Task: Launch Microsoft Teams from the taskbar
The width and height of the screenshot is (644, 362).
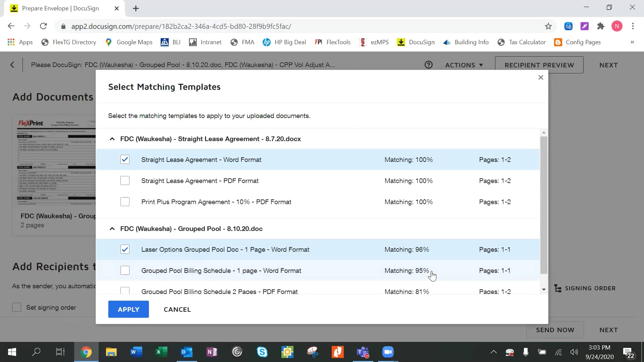Action: (363, 352)
